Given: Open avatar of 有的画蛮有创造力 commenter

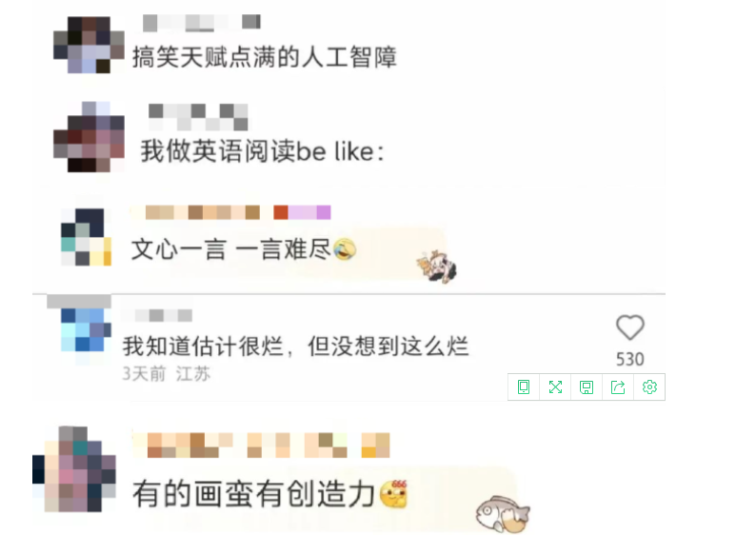Looking at the screenshot, I should 74,469.
